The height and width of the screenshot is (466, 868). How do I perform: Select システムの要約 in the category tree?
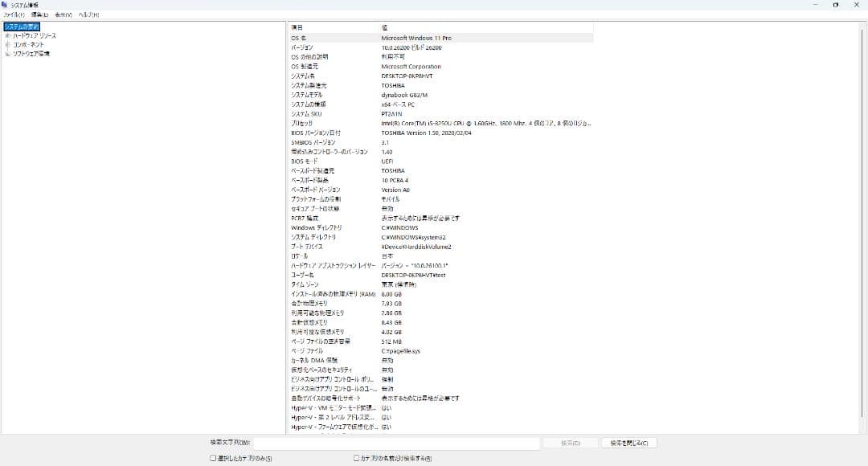[x=23, y=26]
